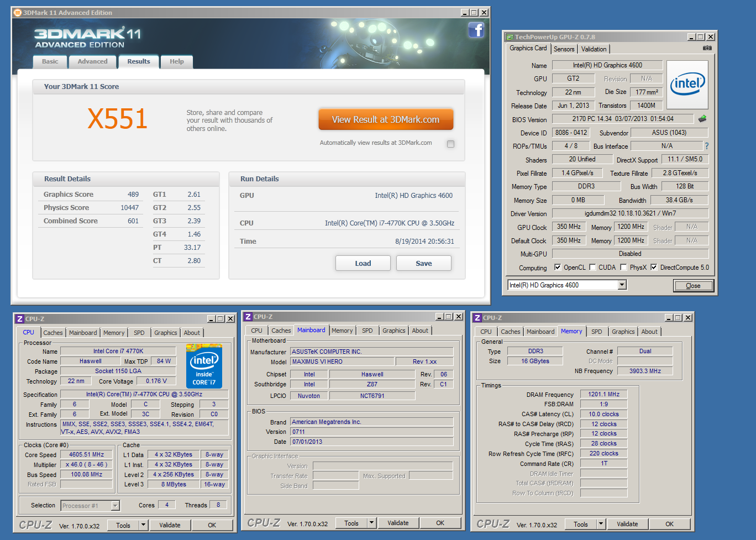
Task: Open the Processor #1 selection dropdown
Action: [116, 506]
